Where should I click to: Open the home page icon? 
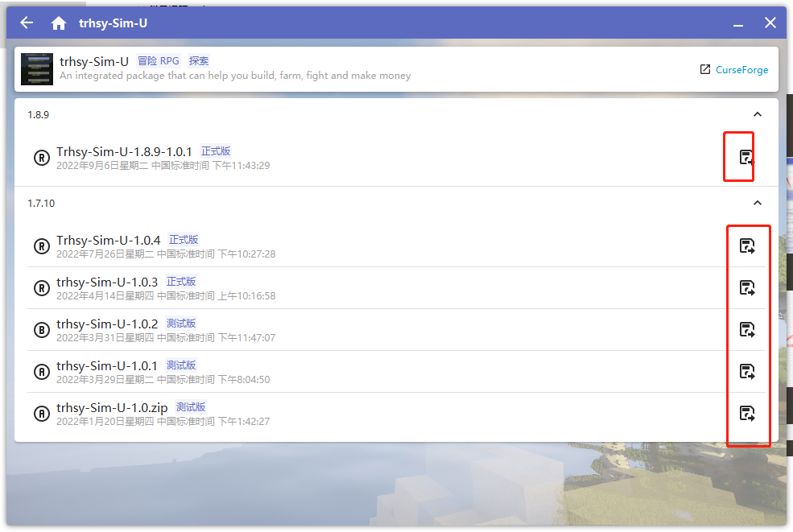(59, 23)
